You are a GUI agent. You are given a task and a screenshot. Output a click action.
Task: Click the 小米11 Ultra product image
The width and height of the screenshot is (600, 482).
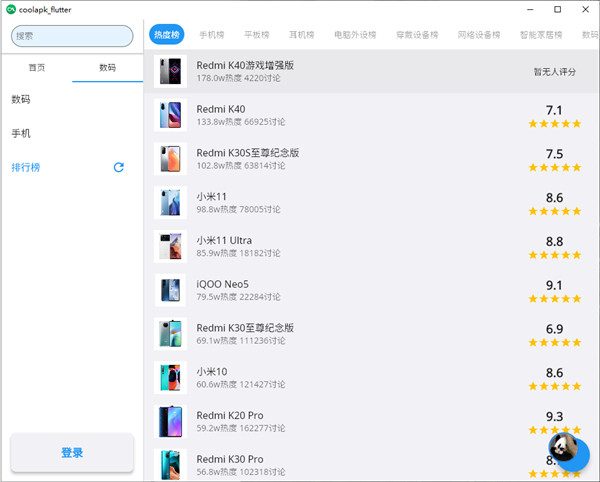coord(170,246)
